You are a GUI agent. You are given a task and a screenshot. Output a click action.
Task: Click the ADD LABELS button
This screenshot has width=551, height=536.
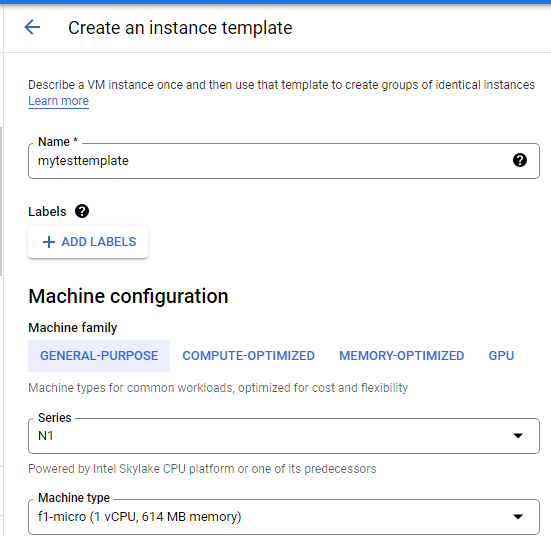click(x=88, y=242)
